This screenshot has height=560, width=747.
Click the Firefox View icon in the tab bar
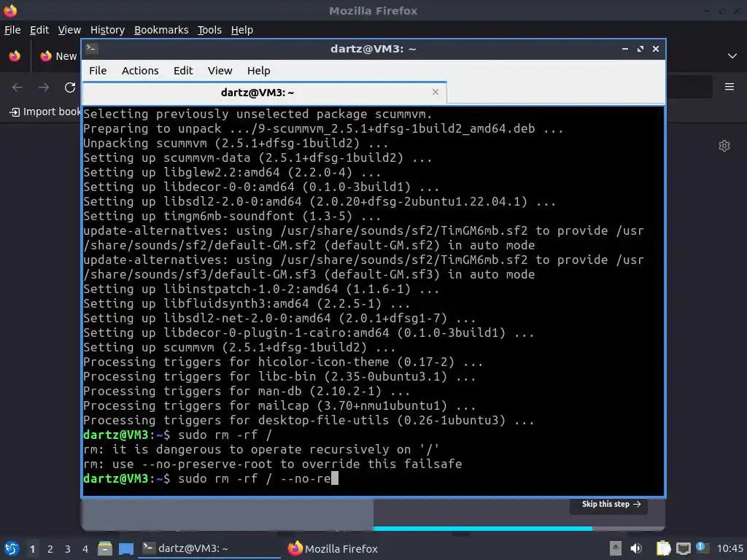click(15, 56)
